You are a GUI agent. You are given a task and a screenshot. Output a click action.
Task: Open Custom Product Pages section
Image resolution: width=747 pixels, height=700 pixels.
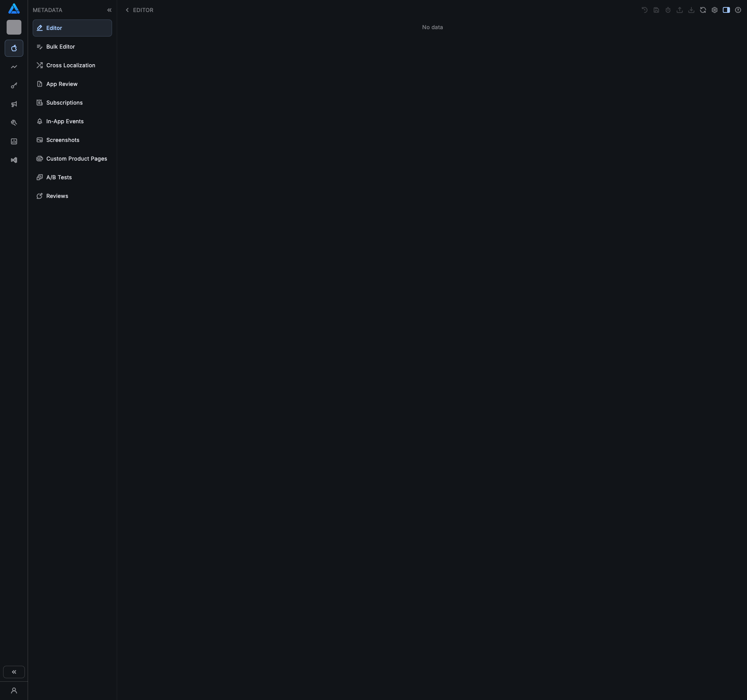coord(76,159)
